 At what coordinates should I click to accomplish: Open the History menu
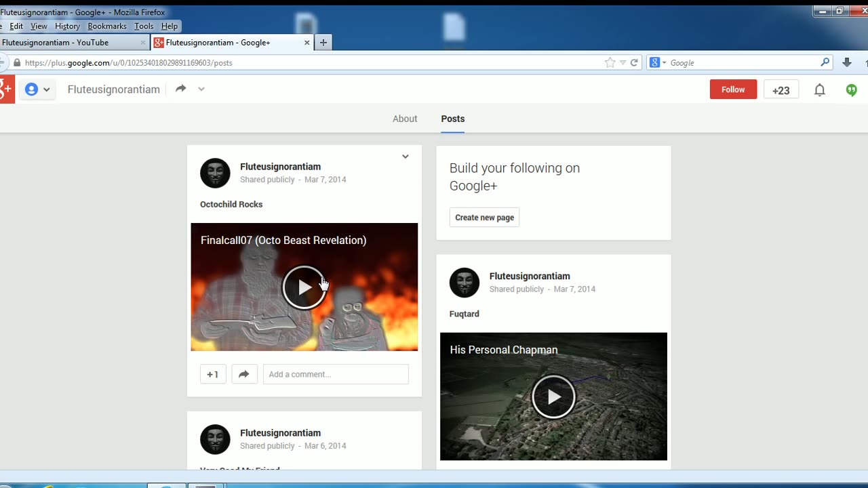click(67, 26)
